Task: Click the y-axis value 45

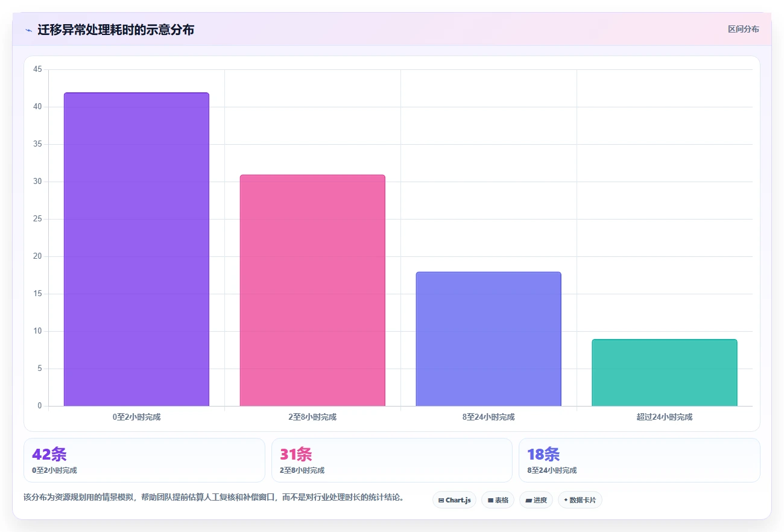Action: coord(37,69)
